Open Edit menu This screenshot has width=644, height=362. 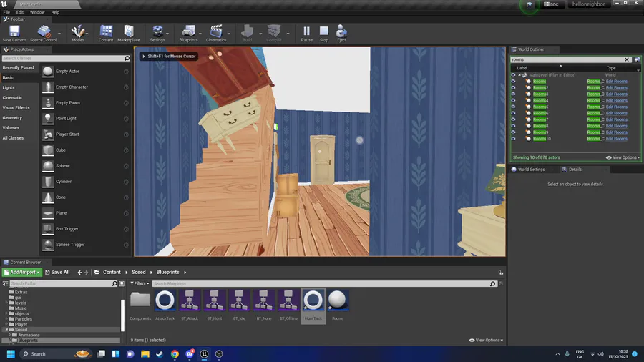tap(20, 12)
